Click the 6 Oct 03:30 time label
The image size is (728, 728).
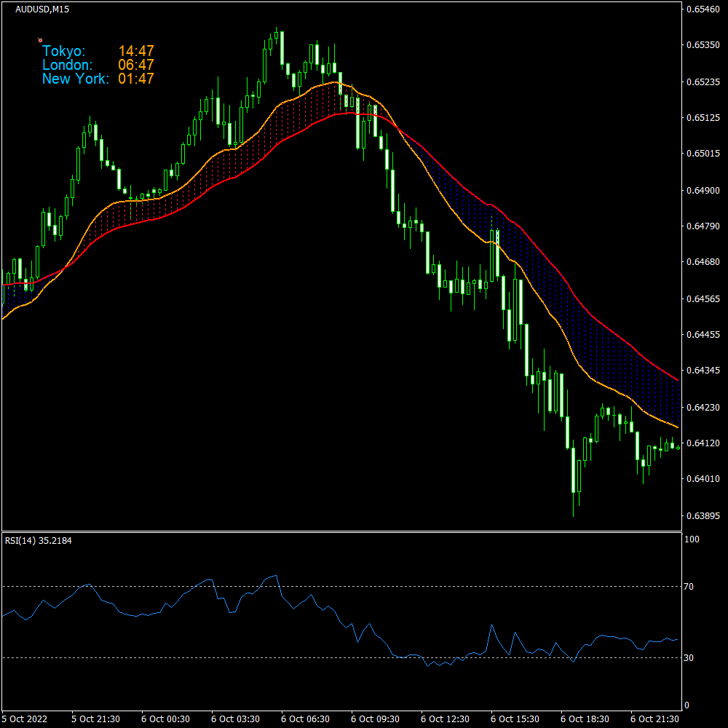[235, 719]
